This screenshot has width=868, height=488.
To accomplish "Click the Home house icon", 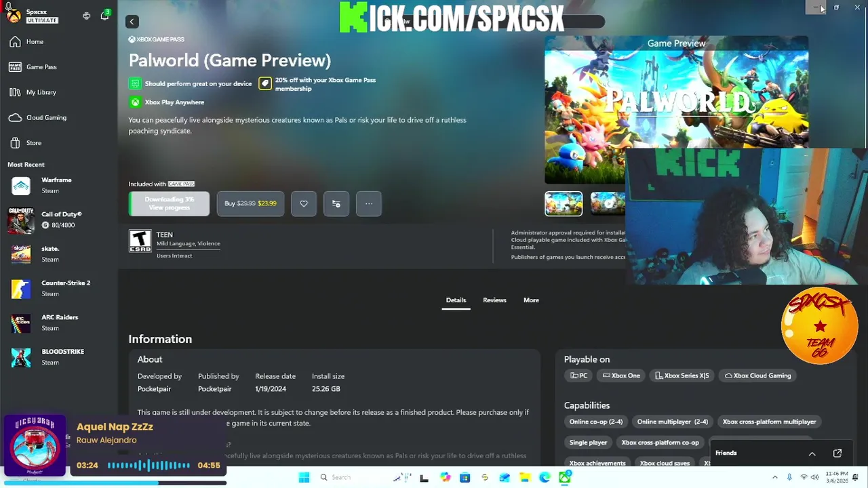I will click(x=15, y=42).
